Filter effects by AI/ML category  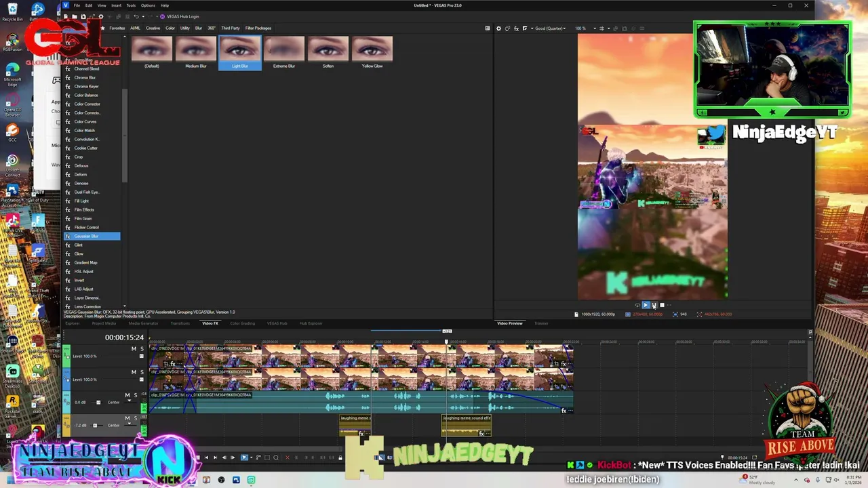[135, 28]
